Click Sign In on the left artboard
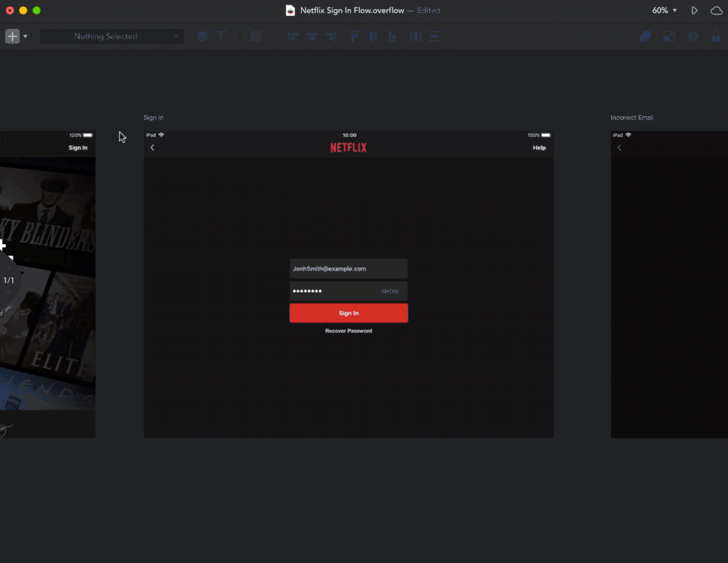Screen dimensions: 728x563 [78, 148]
